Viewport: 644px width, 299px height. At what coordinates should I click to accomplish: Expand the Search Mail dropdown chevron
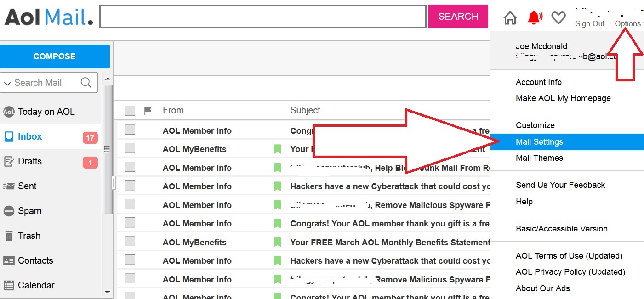[7, 84]
